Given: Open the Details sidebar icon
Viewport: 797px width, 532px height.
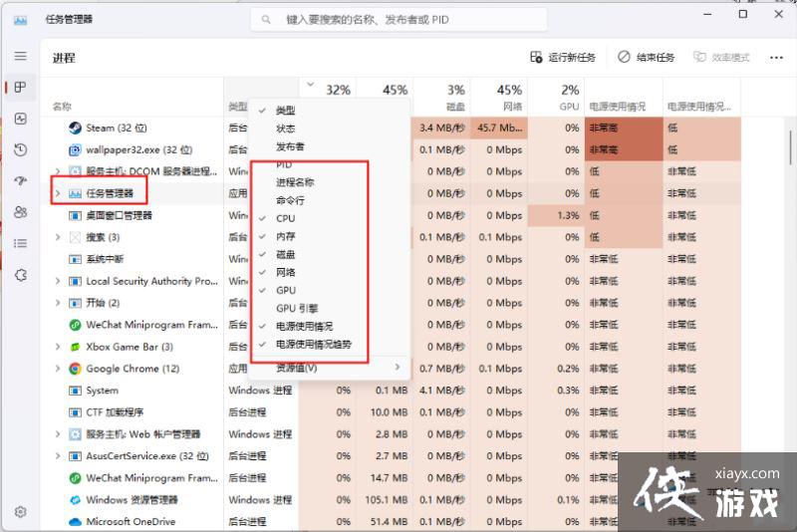Looking at the screenshot, I should click(x=20, y=243).
